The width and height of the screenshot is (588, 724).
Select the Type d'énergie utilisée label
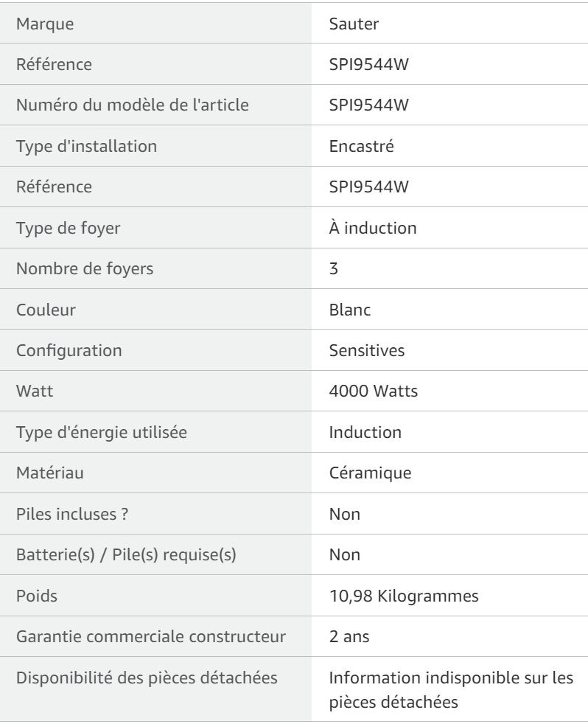coord(102,432)
